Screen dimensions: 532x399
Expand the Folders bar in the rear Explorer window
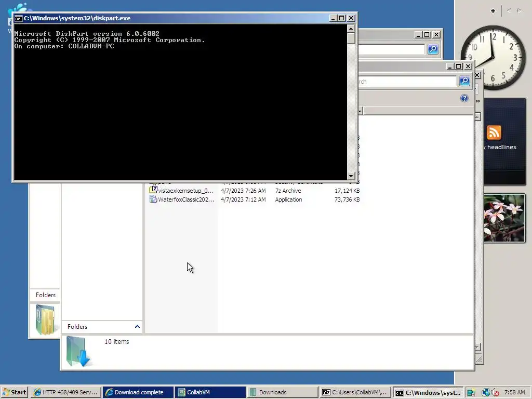click(x=45, y=295)
